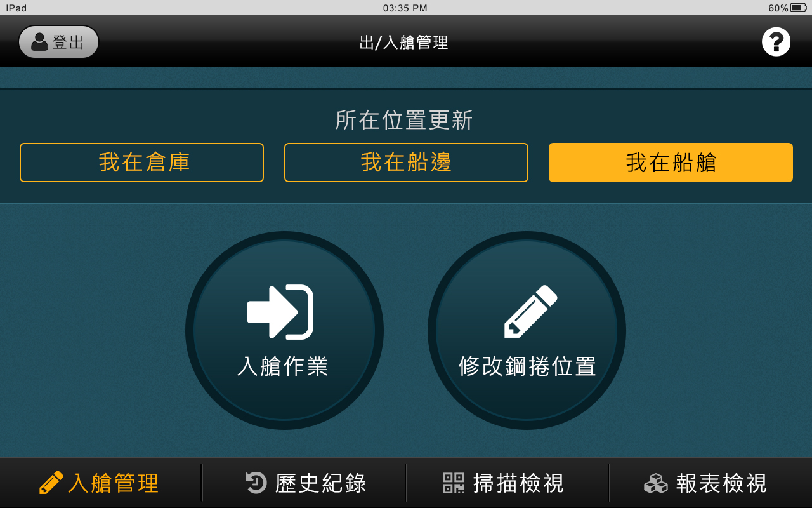812x508 pixels.
Task: Select the highlighted 我在船艙 location option
Action: [x=671, y=163]
